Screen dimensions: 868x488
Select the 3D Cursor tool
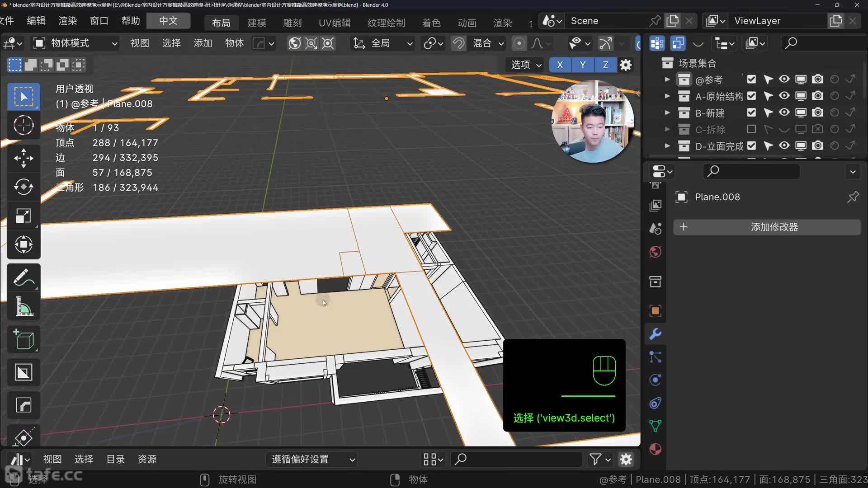pyautogui.click(x=24, y=125)
